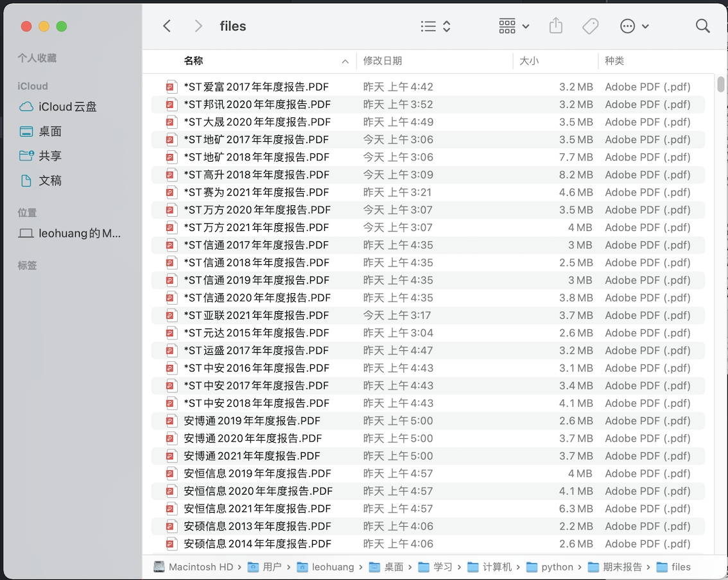
Task: Click files folder in the path bar
Action: 673,567
